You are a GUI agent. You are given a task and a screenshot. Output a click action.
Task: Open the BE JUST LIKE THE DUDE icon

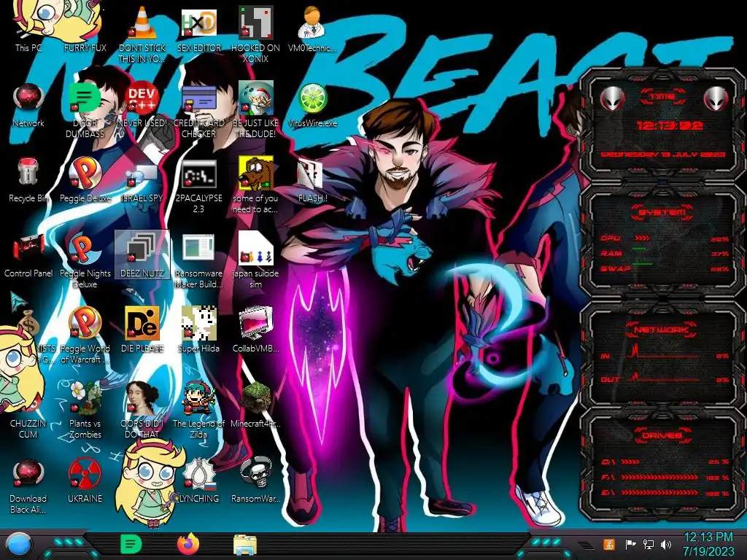click(x=256, y=109)
